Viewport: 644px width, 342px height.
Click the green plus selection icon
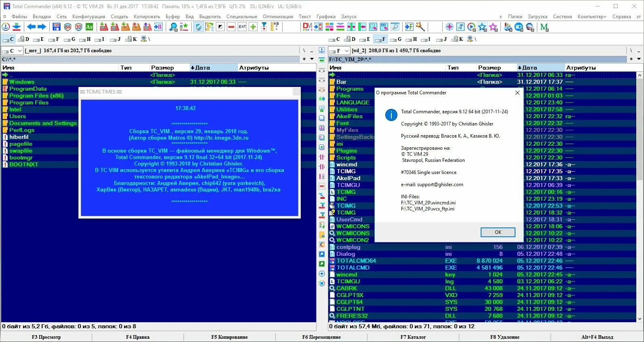253,27
